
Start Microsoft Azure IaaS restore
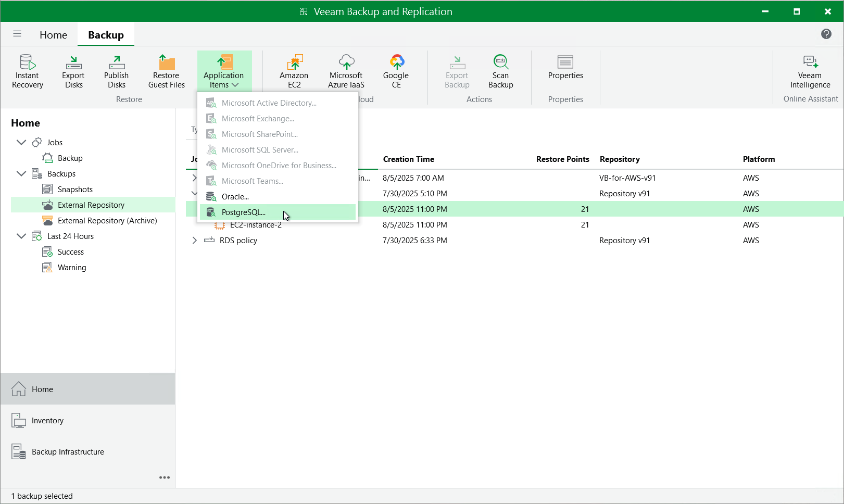click(x=346, y=71)
